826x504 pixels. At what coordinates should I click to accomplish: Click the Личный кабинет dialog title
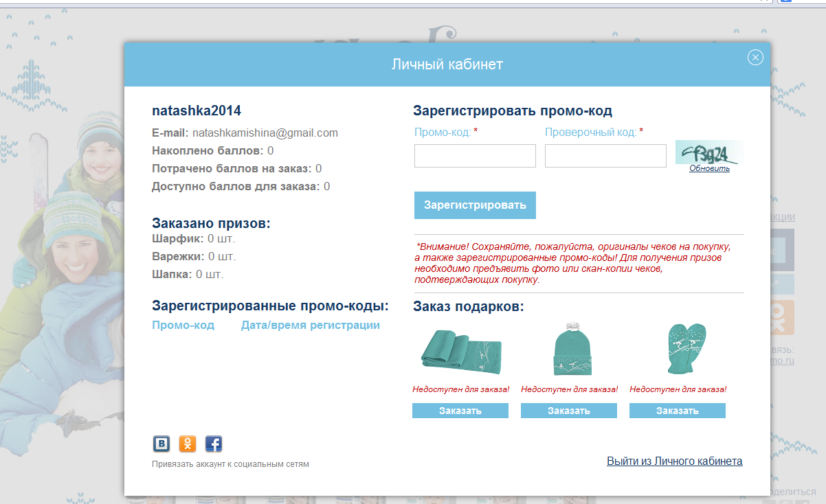(x=447, y=65)
